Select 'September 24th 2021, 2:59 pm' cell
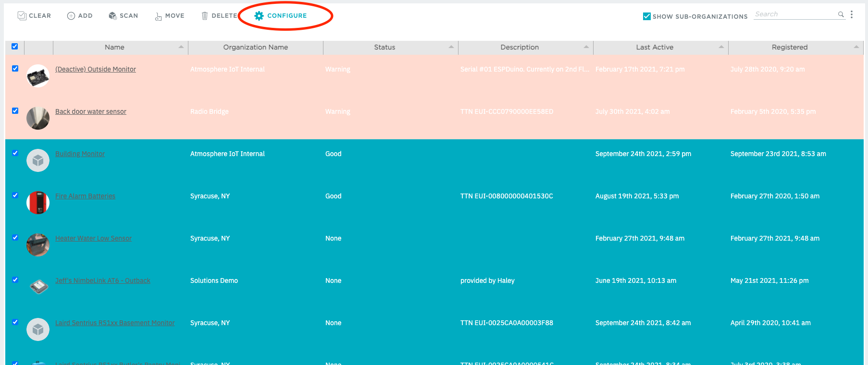This screenshot has height=365, width=868. tap(643, 154)
